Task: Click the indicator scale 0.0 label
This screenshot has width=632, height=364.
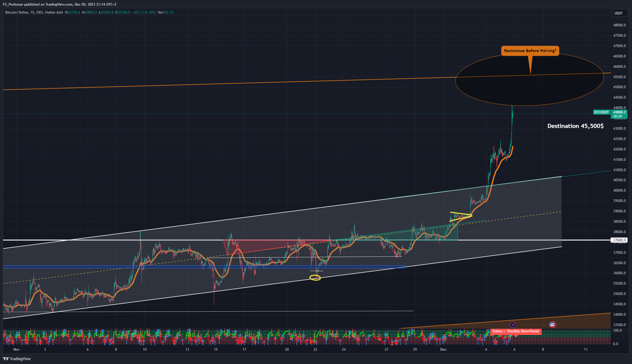Action: 615,344
